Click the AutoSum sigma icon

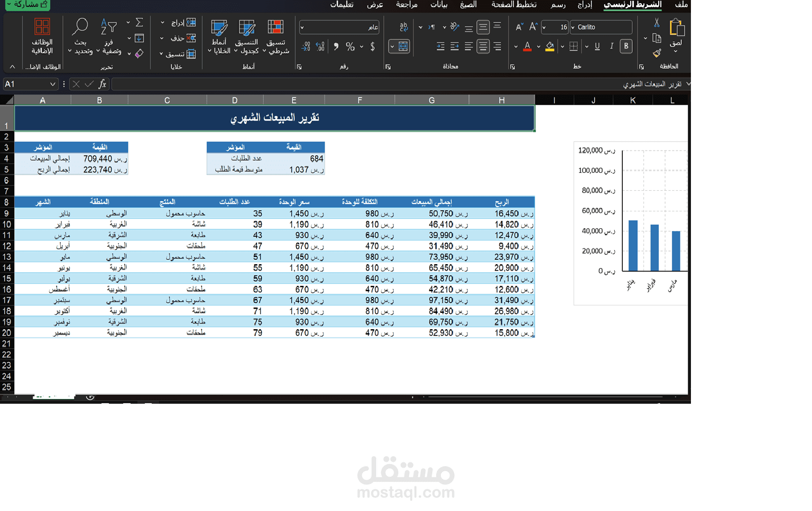[x=140, y=23]
